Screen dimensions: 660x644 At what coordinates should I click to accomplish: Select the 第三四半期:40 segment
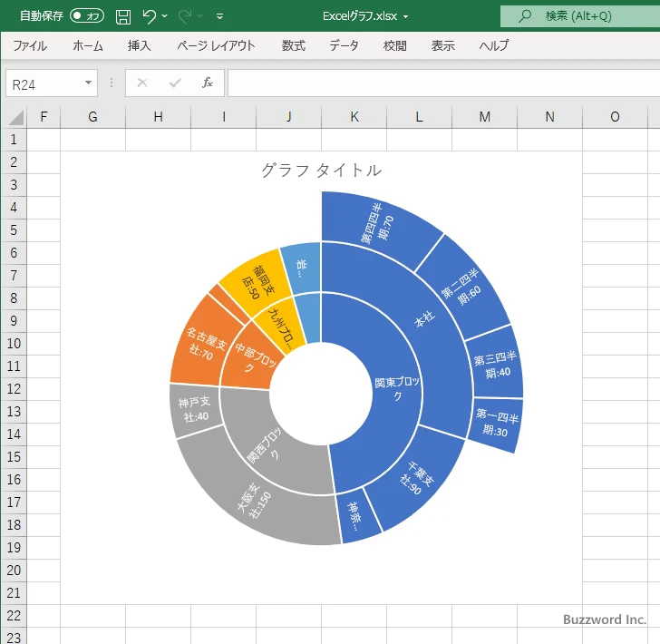click(x=495, y=364)
